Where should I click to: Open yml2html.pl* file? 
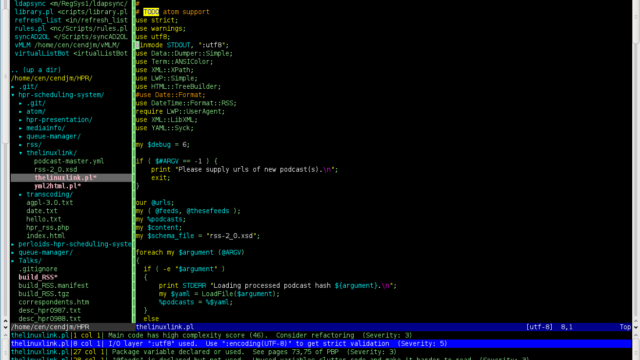click(58, 186)
